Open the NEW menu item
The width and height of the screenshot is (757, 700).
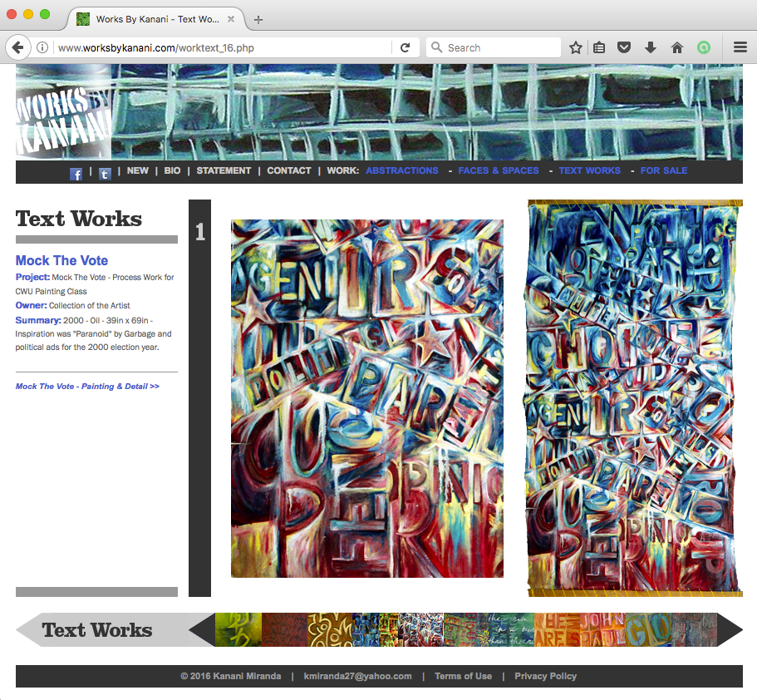click(138, 170)
